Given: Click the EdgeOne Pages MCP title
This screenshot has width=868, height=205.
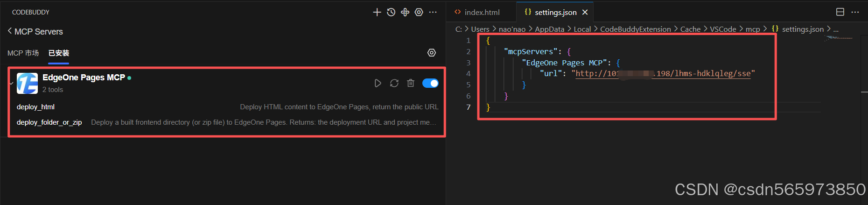Looking at the screenshot, I should 84,78.
